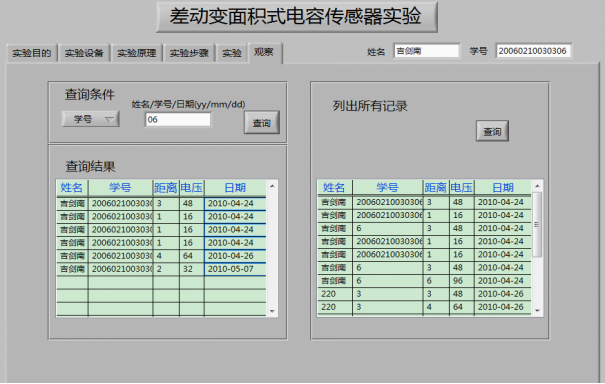Click 姓名 header in all-records table

pyautogui.click(x=334, y=188)
